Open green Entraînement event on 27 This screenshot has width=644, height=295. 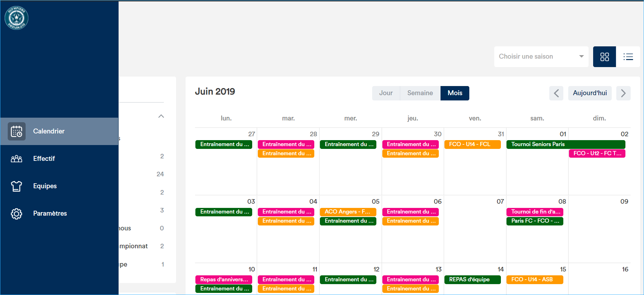coord(224,144)
